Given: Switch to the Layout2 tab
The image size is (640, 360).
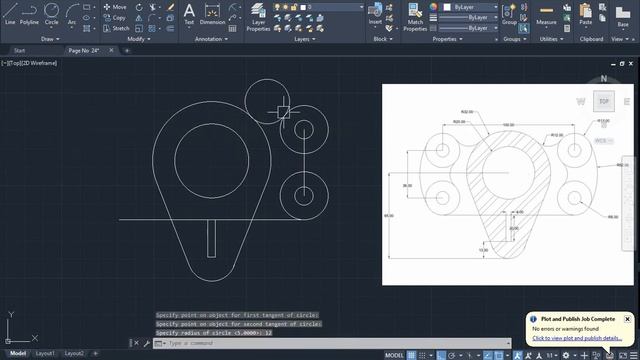Looking at the screenshot, I should coord(74,353).
